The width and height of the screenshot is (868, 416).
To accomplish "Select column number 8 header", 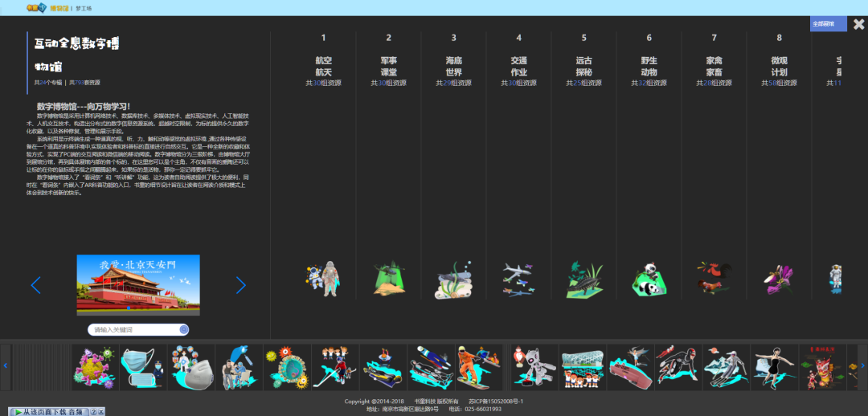I will 780,38.
